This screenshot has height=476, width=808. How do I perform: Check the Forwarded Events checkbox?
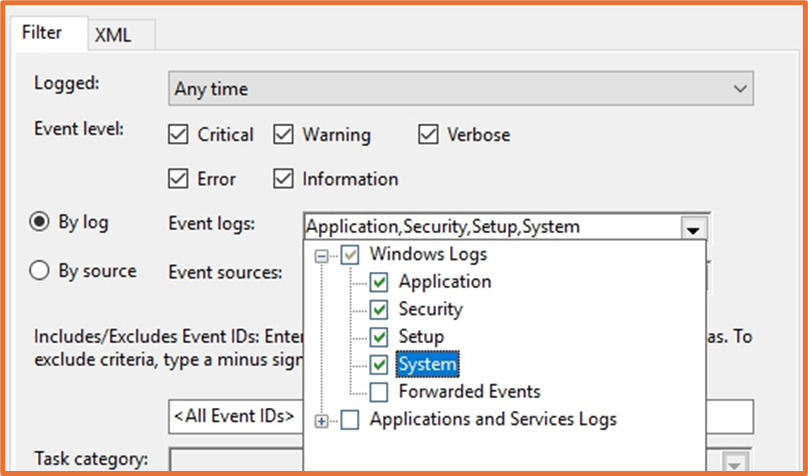pyautogui.click(x=379, y=393)
